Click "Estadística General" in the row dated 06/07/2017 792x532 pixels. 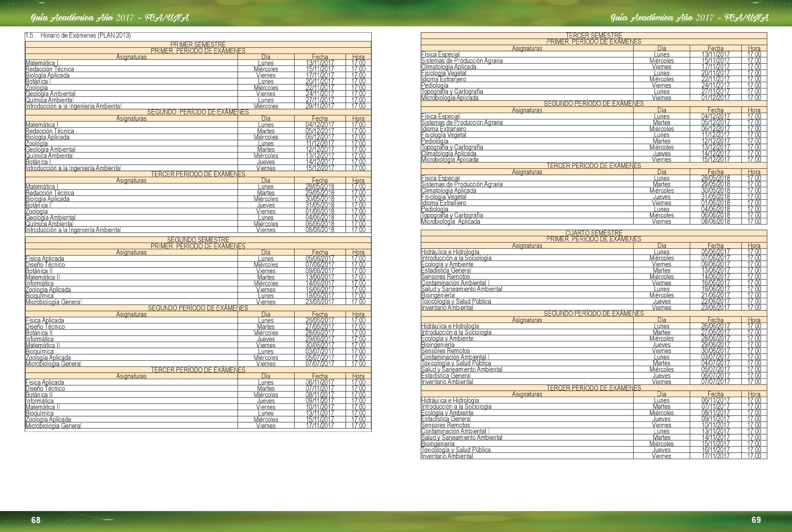[446, 376]
